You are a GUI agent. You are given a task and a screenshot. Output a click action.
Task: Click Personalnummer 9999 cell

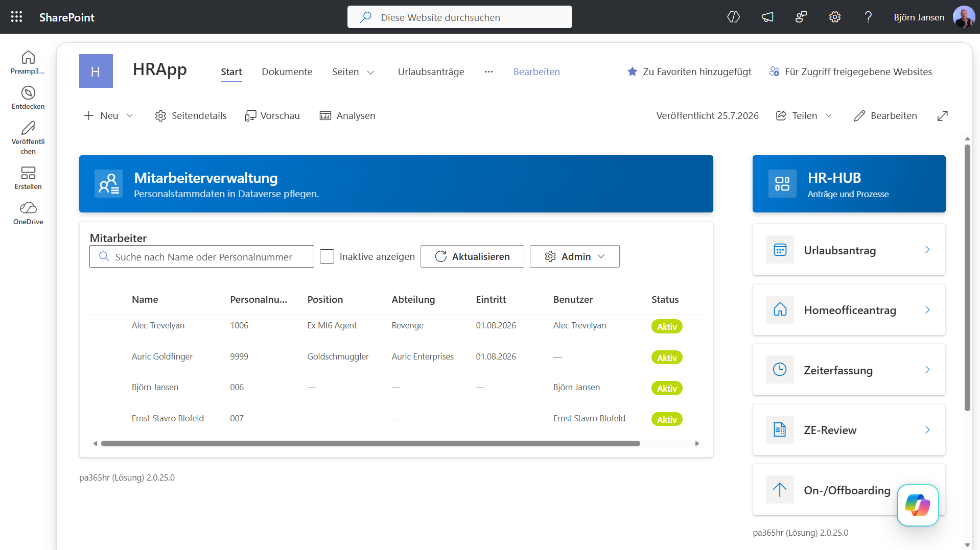pyautogui.click(x=239, y=356)
